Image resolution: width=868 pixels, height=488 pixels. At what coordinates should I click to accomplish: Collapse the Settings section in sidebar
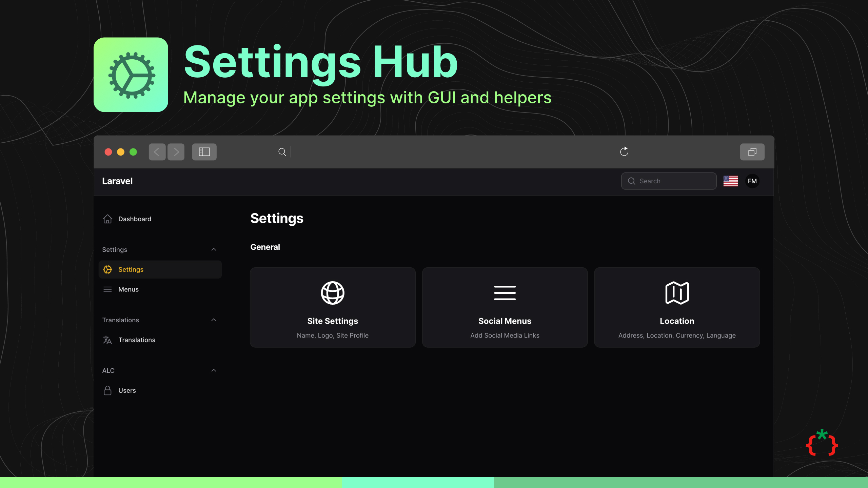pyautogui.click(x=213, y=249)
